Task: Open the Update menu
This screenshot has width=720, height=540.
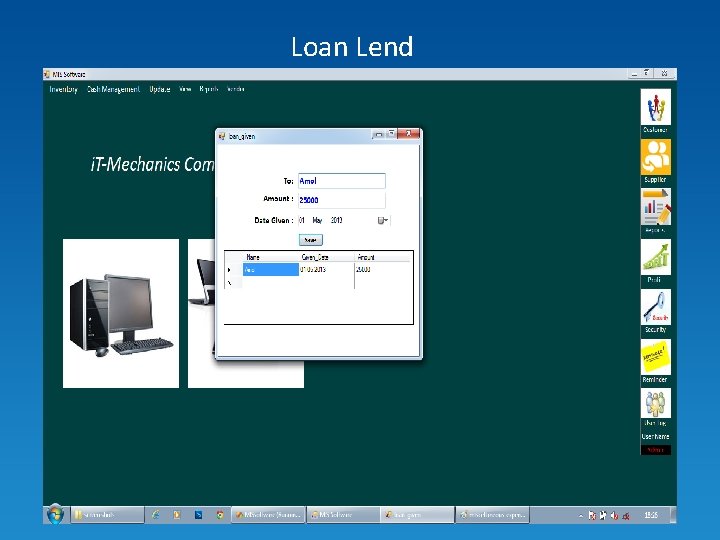Action: click(x=160, y=89)
